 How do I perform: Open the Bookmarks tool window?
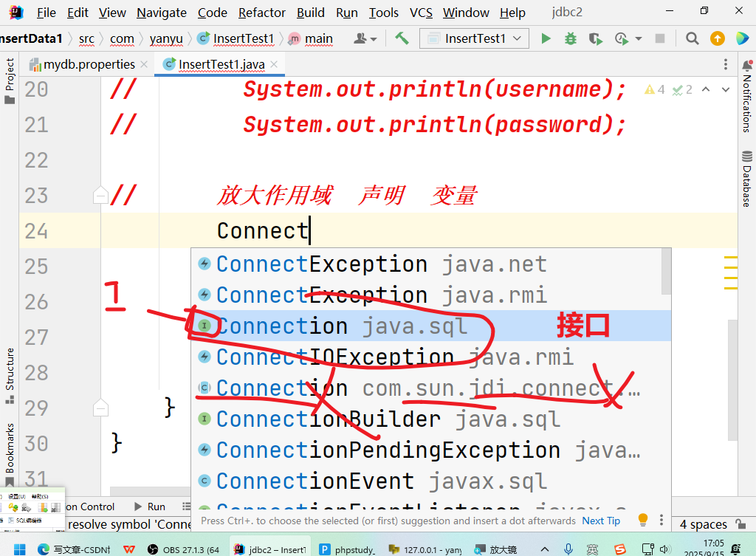(10, 454)
